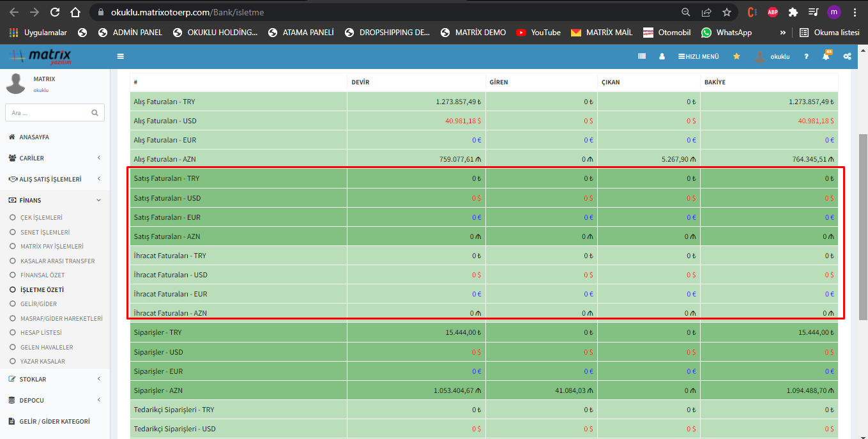The height and width of the screenshot is (439, 868).
Task: Click the search magnifier in sidebar
Action: pyautogui.click(x=95, y=113)
